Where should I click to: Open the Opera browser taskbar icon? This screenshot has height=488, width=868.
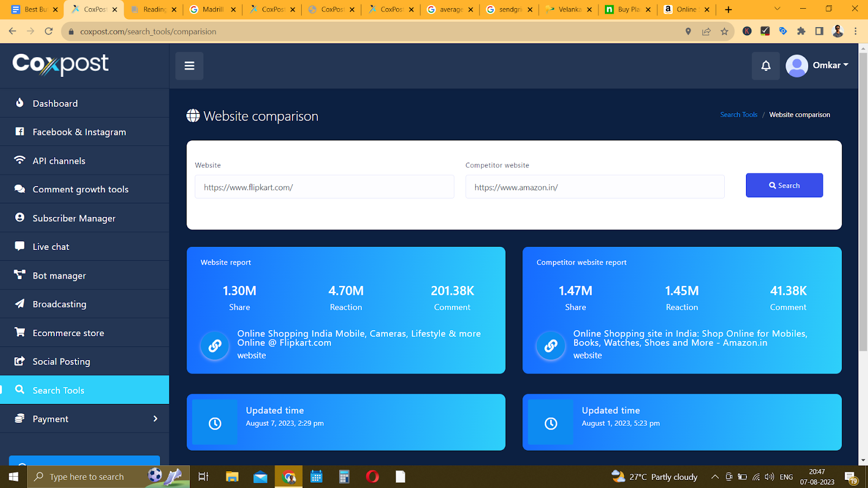(372, 477)
